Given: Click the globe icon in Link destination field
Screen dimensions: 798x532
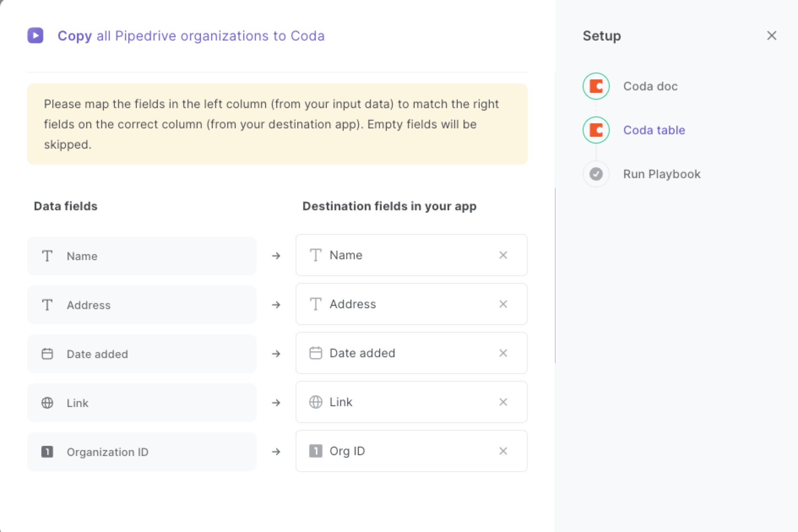Looking at the screenshot, I should coord(315,402).
